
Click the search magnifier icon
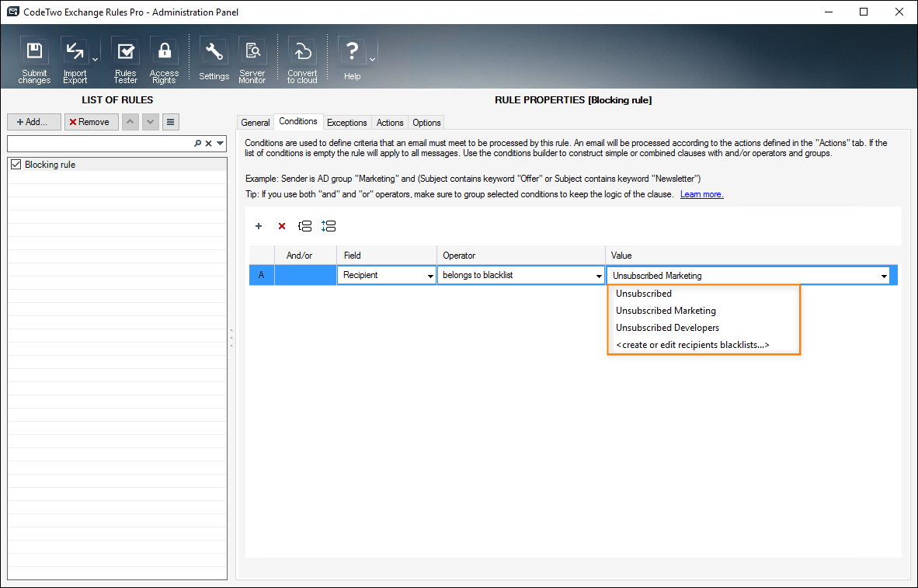[x=198, y=144]
